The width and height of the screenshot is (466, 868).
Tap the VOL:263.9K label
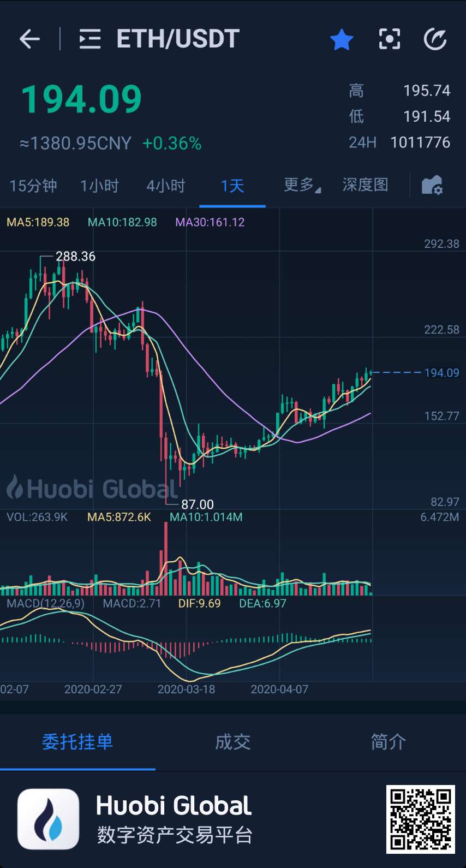coord(37,517)
